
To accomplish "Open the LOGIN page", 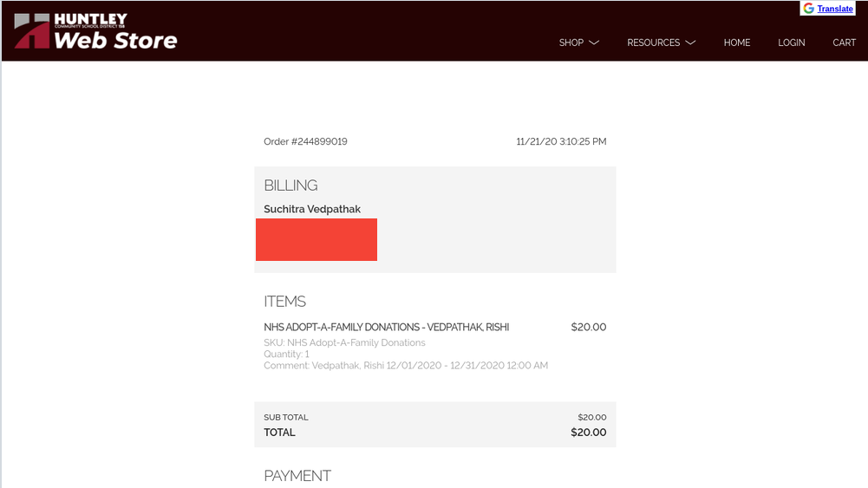I will click(791, 42).
